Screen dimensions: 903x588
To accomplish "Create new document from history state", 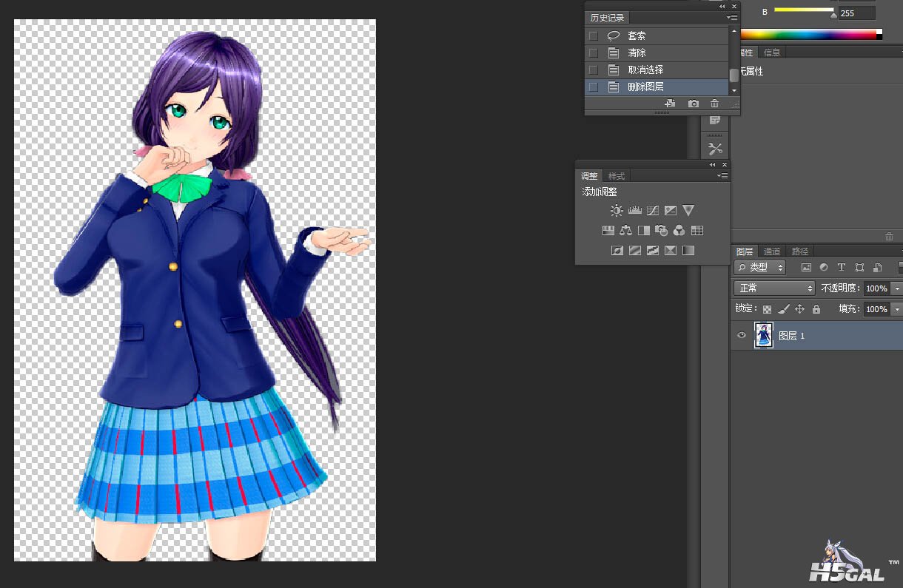I will [671, 104].
